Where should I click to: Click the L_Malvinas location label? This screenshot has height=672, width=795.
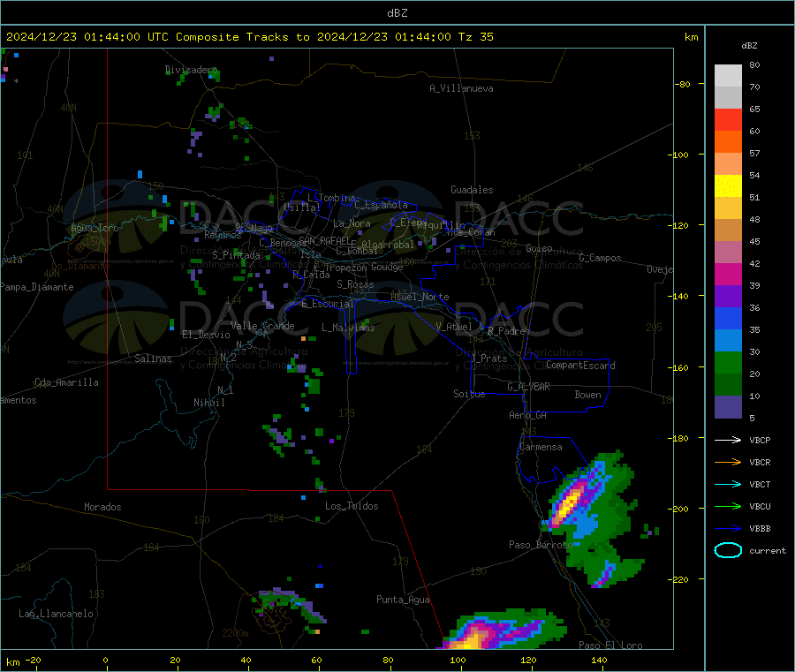[x=348, y=328]
